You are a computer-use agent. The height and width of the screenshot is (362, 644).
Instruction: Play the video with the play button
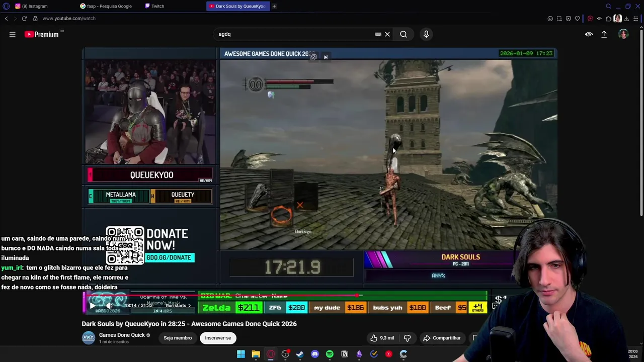[x=92, y=306]
